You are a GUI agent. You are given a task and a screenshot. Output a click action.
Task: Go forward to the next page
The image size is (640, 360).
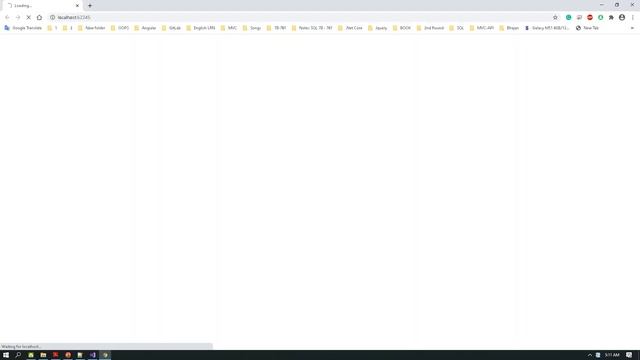point(18,18)
